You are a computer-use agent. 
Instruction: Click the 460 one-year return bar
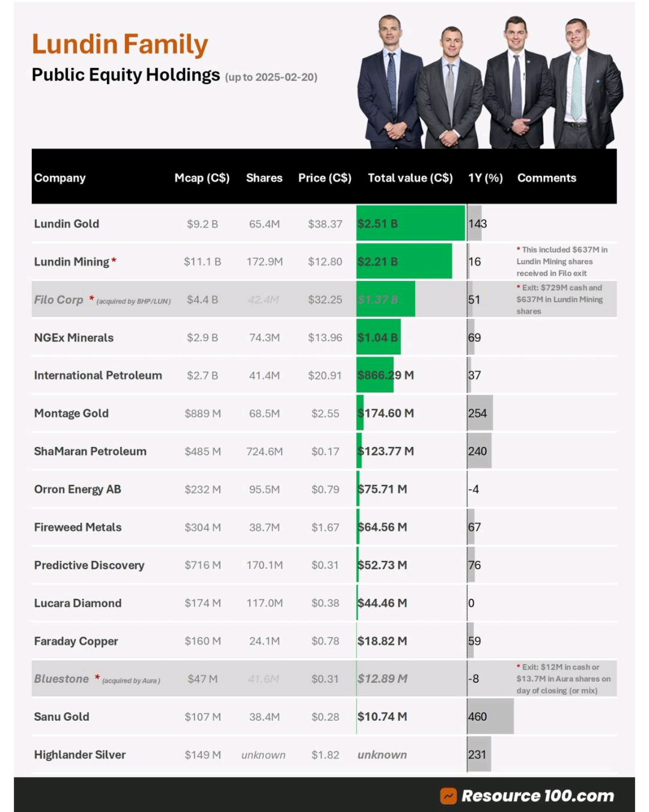[490, 717]
